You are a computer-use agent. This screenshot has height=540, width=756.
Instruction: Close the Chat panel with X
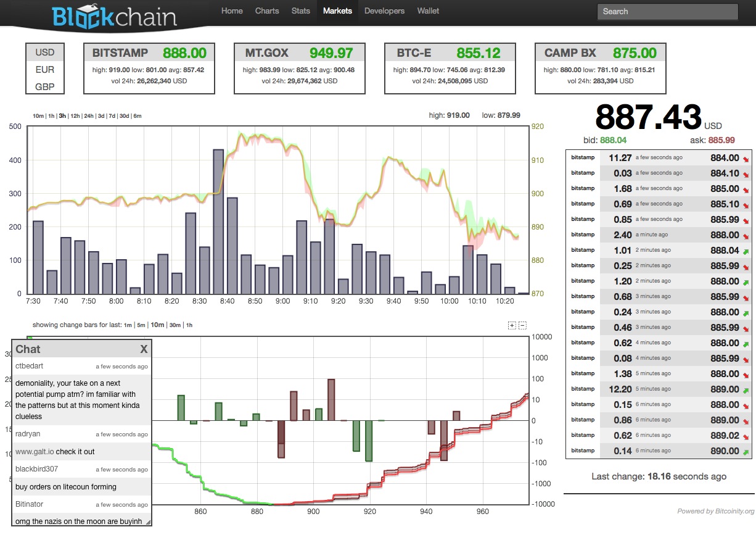coord(144,349)
